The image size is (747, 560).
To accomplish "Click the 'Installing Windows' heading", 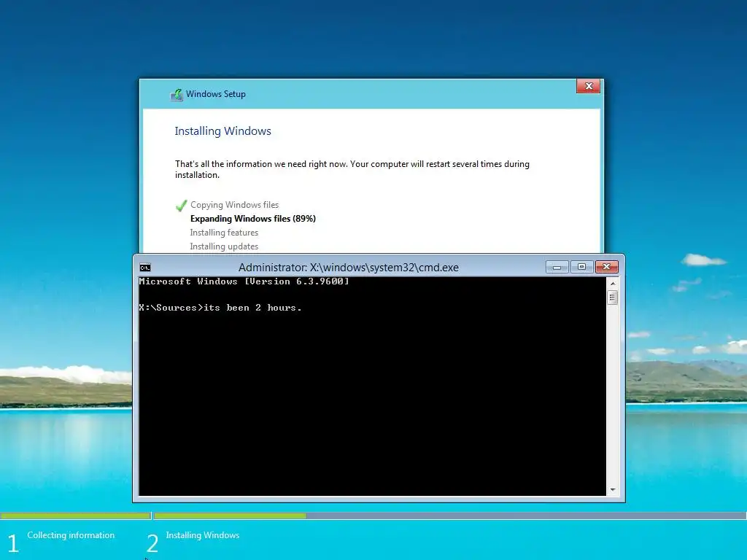I will (222, 131).
